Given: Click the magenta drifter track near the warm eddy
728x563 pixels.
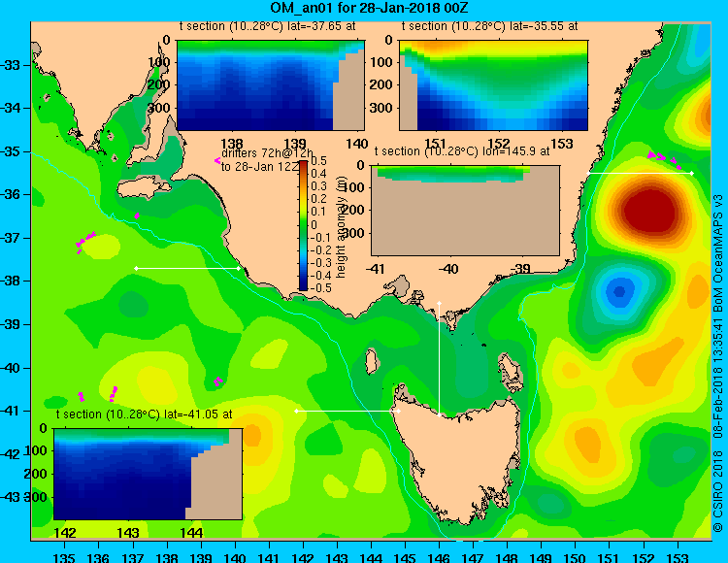Looking at the screenshot, I should point(664,158).
